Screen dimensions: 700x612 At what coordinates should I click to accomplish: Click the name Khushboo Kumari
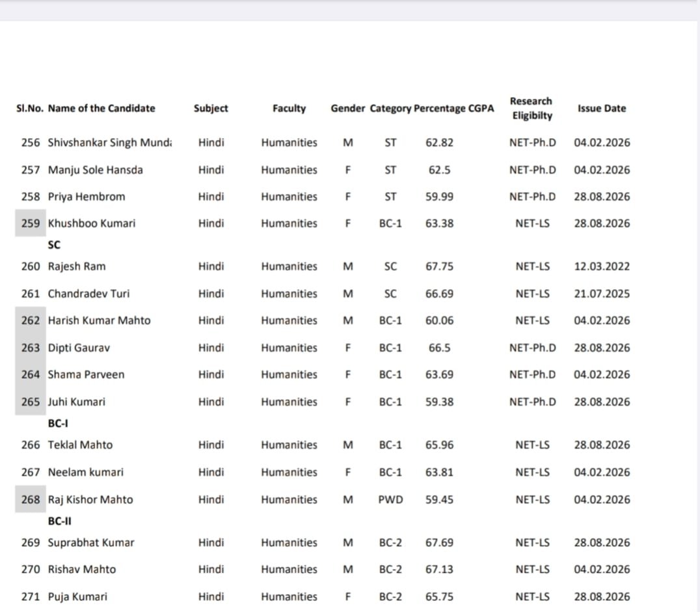coord(92,223)
